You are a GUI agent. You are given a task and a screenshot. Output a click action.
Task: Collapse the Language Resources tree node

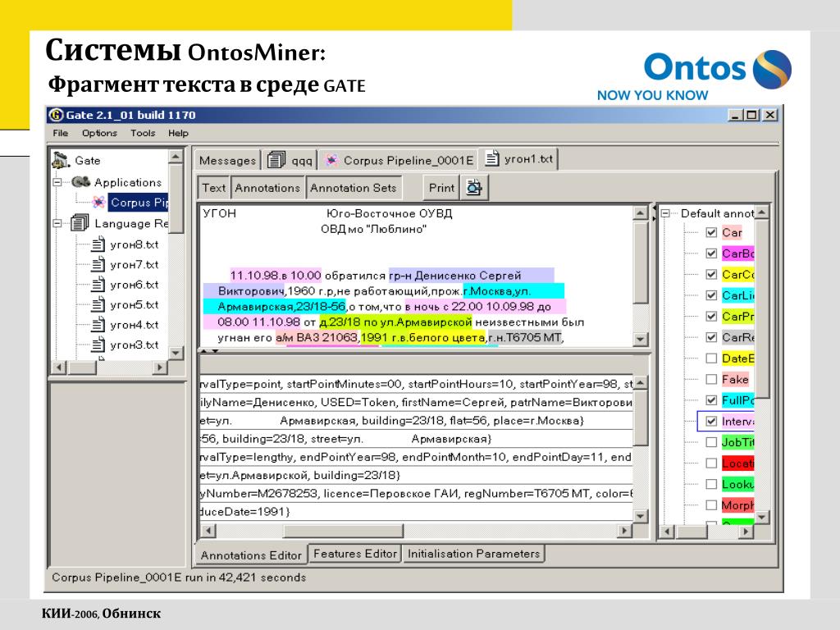pos(57,223)
